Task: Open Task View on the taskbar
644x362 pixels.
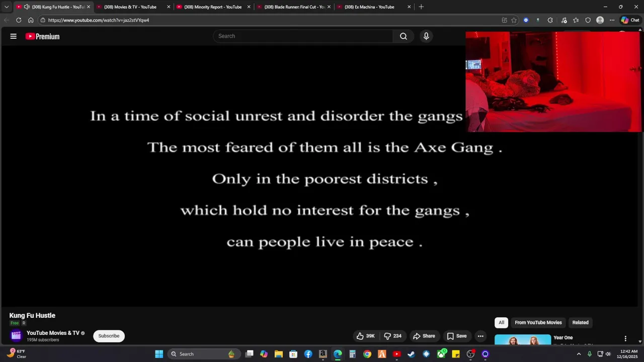Action: click(x=249, y=354)
